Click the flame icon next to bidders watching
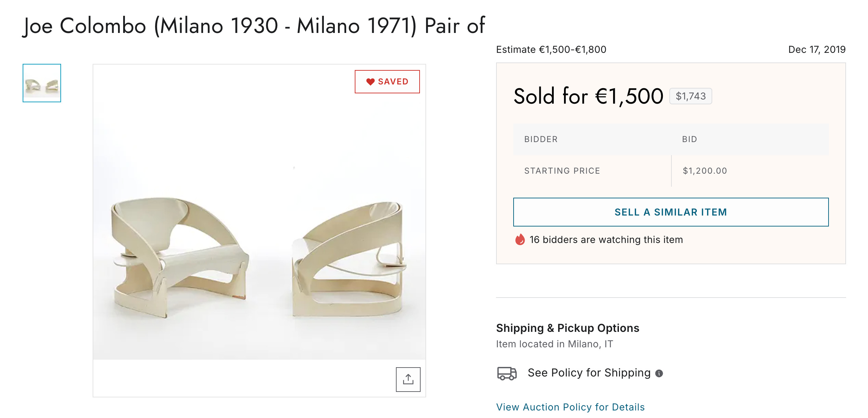The image size is (868, 418). (520, 240)
